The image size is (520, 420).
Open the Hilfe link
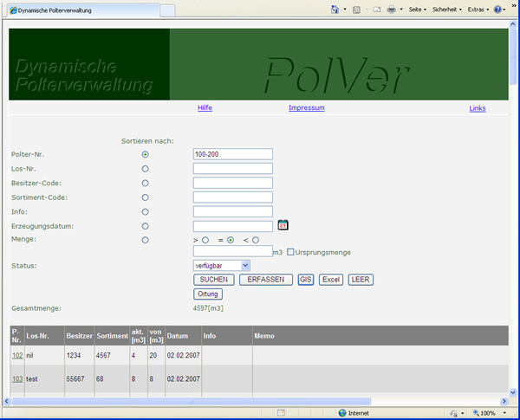click(x=205, y=107)
